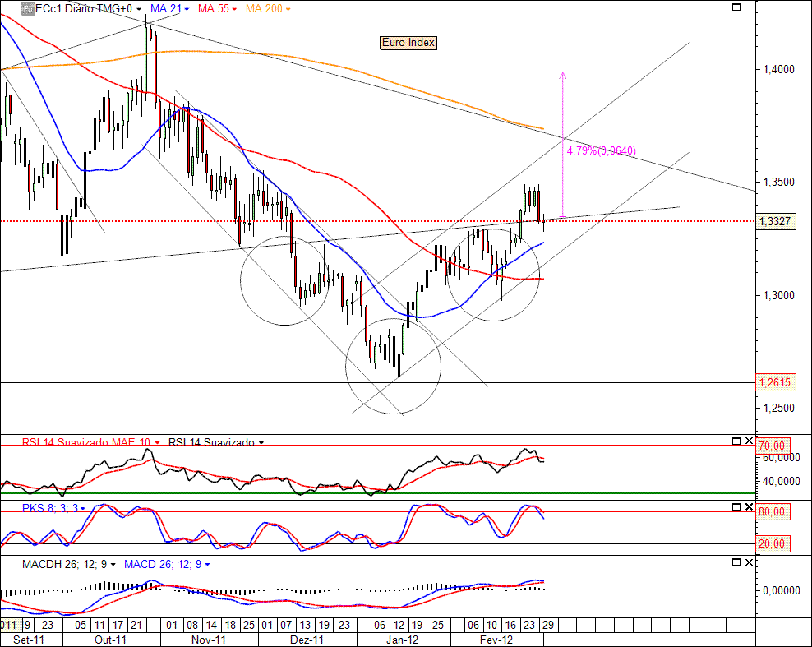Select the Dez-11 month on time axis
Screen dimensions: 812x647
coord(307,640)
